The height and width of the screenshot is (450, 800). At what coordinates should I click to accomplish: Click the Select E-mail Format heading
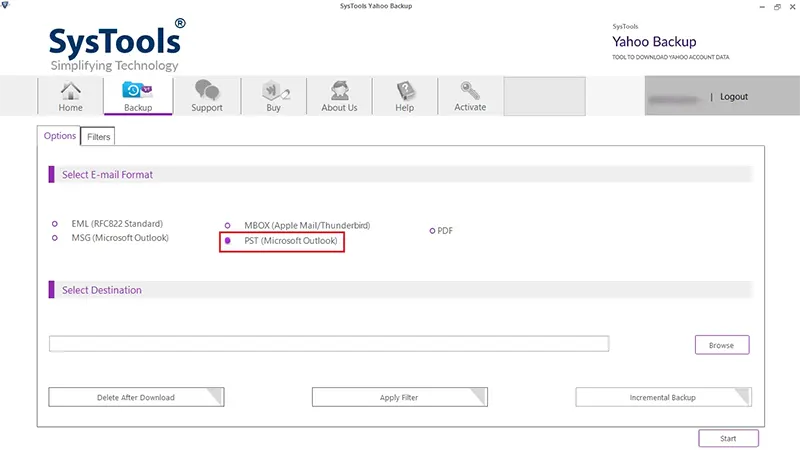point(107,174)
